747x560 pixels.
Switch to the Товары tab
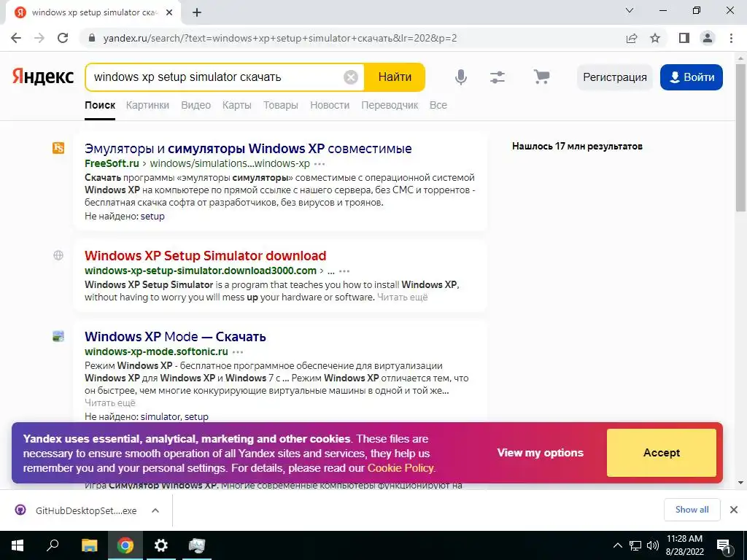coord(281,105)
